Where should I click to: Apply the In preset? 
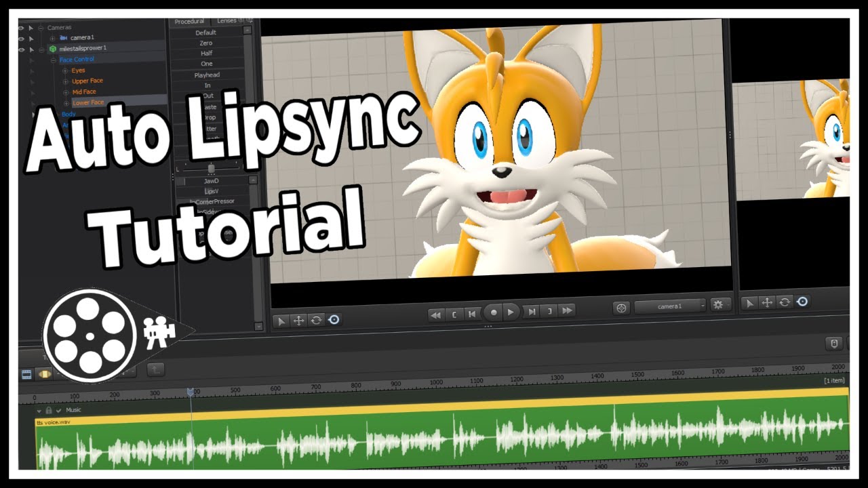pyautogui.click(x=206, y=85)
